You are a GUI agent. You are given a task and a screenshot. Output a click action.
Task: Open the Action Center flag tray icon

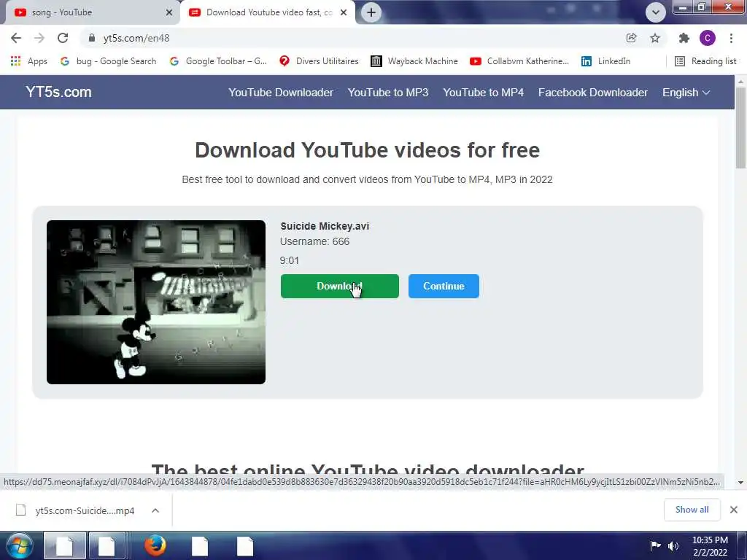(x=656, y=545)
